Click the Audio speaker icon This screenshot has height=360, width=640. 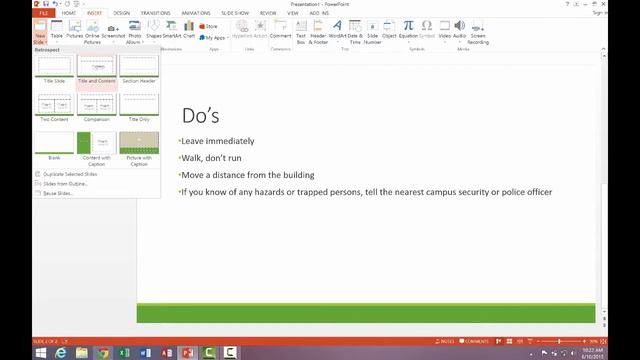tap(459, 26)
